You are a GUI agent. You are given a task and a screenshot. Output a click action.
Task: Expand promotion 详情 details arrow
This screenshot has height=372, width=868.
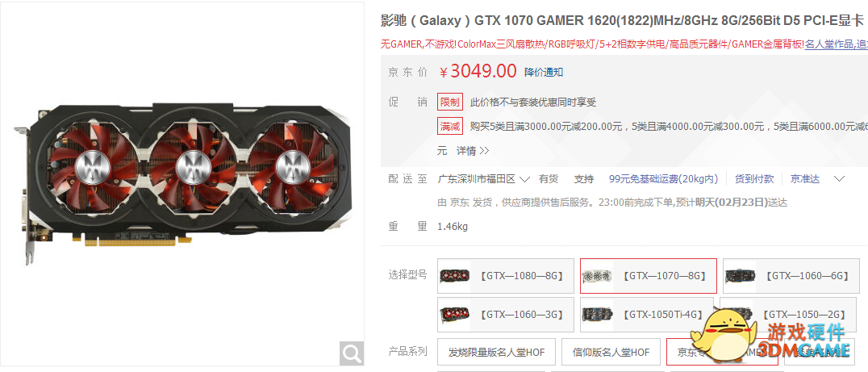(x=473, y=151)
